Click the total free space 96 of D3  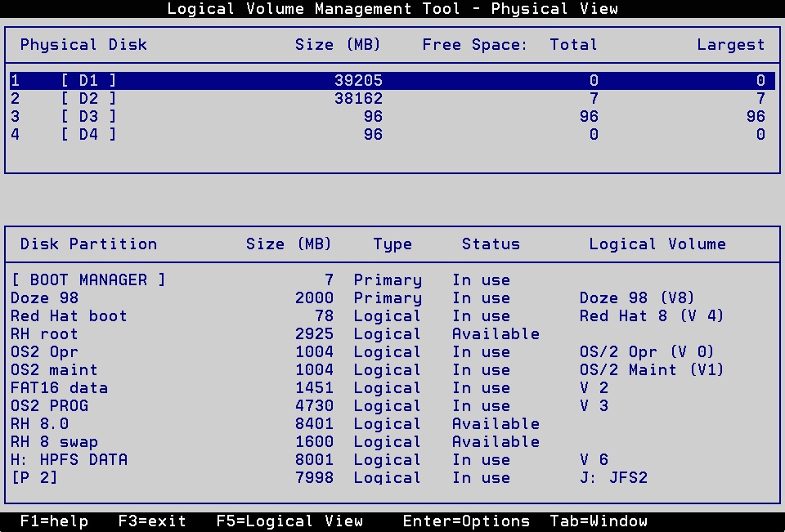tap(589, 117)
